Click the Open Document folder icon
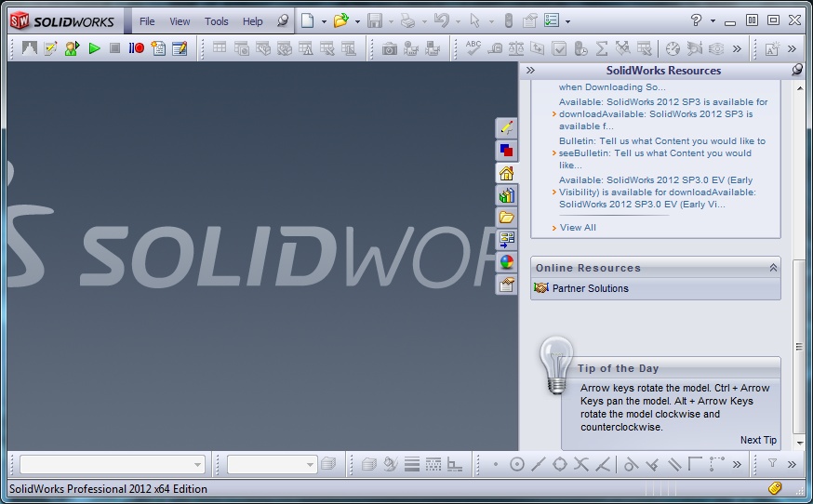 point(340,20)
